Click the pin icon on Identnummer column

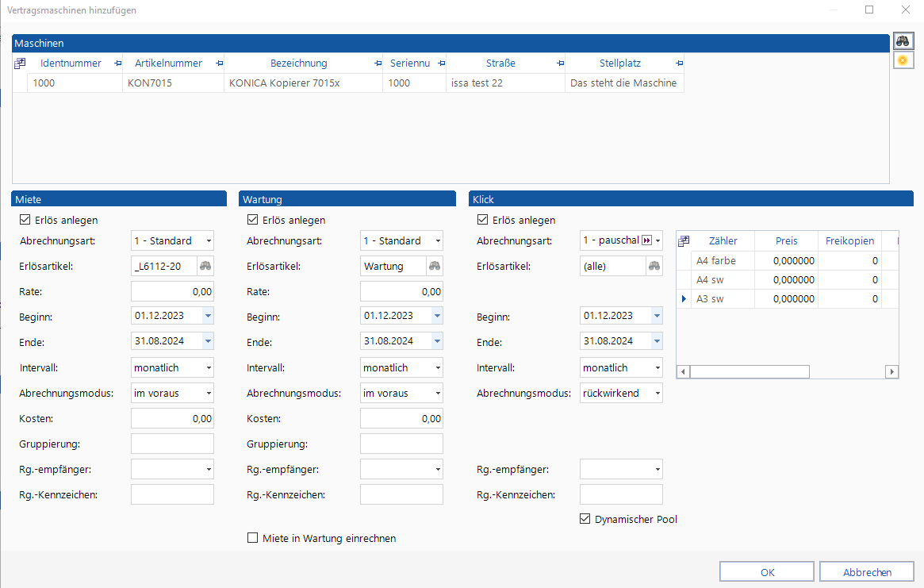pos(117,63)
